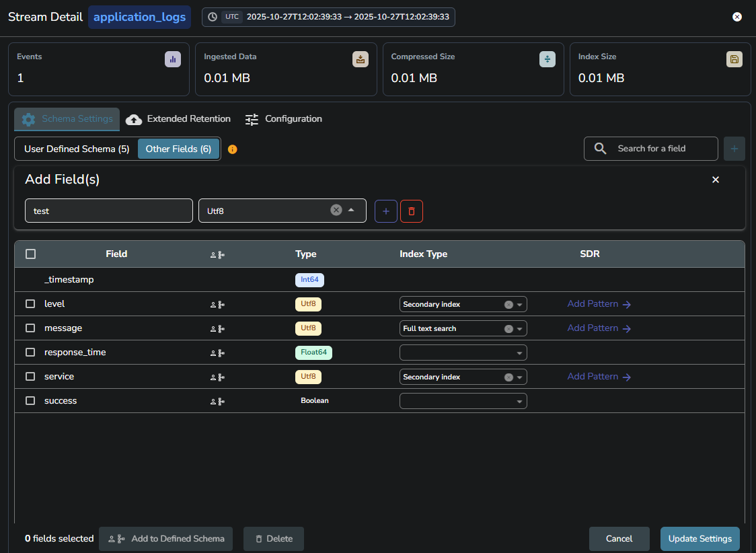Switch to the Extended Retention tab
Image resolution: width=756 pixels, height=553 pixels.
click(x=178, y=119)
